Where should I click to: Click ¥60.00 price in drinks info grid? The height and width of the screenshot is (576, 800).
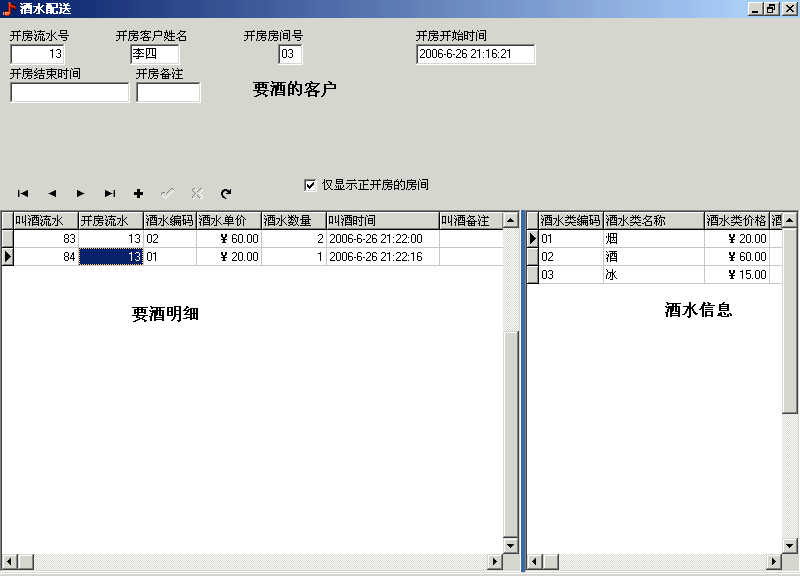(x=736, y=257)
